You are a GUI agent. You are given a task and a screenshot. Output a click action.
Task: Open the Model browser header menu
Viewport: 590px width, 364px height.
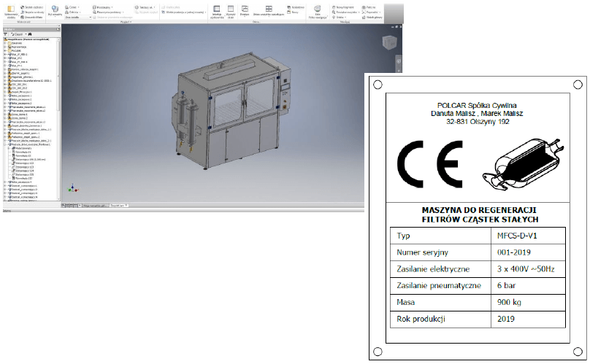[x=9, y=29]
